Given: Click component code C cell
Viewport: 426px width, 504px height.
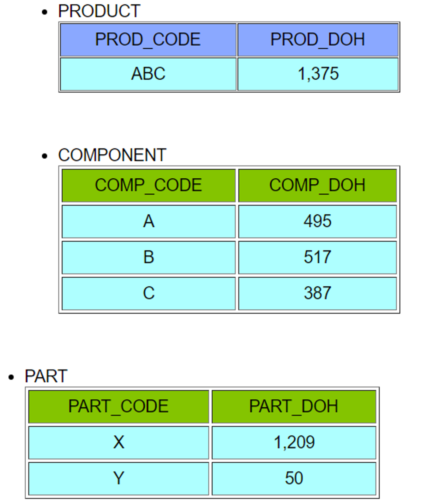Looking at the screenshot, I should (x=149, y=293).
